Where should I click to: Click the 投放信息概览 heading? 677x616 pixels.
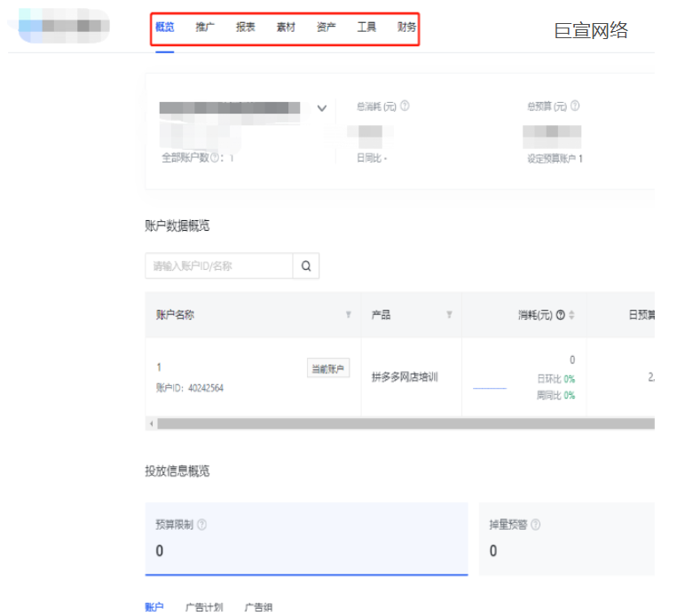tap(177, 470)
